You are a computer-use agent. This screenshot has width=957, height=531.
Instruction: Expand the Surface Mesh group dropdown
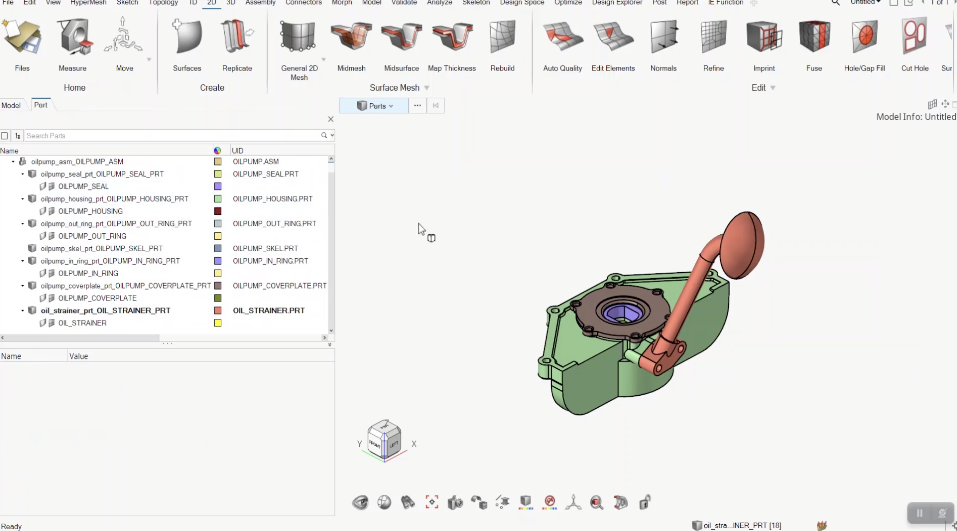[427, 88]
